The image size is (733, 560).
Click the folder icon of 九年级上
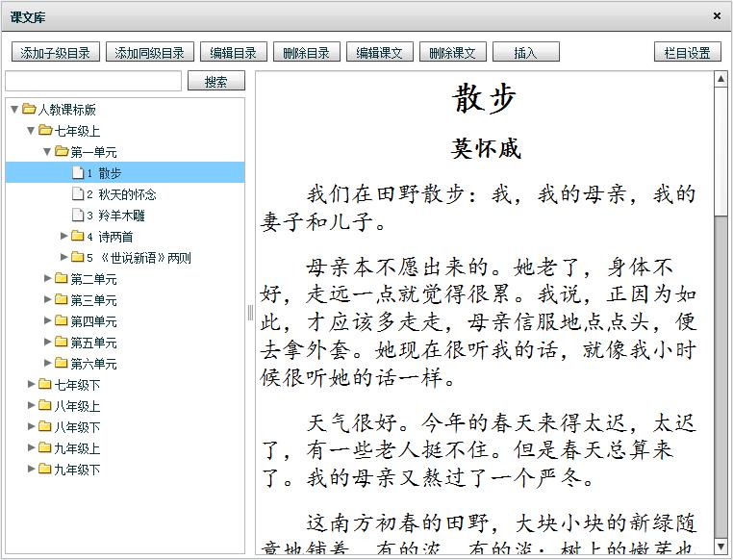[x=45, y=448]
